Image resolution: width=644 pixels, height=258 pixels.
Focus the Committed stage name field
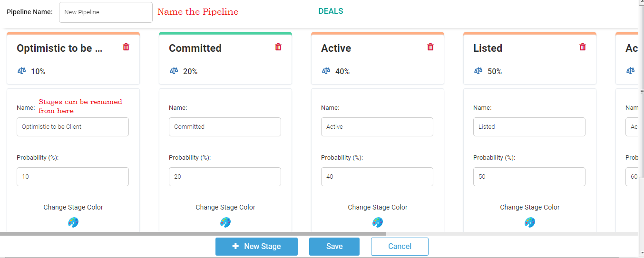point(225,127)
